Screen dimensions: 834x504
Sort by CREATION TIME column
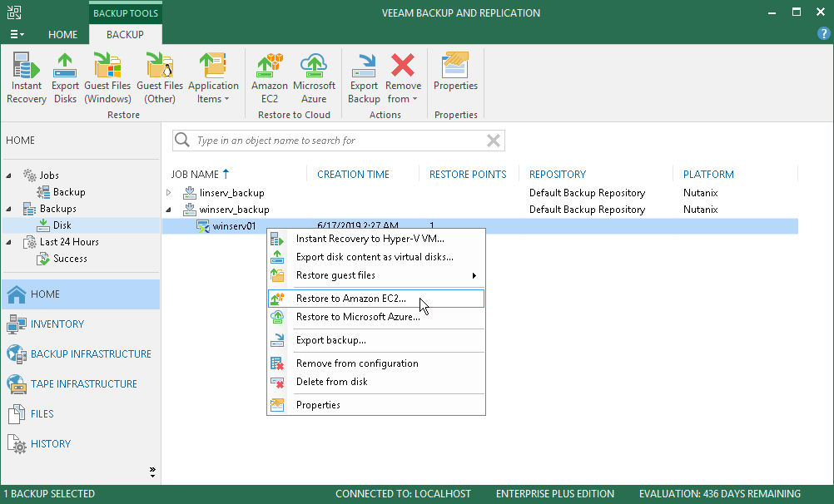point(353,175)
